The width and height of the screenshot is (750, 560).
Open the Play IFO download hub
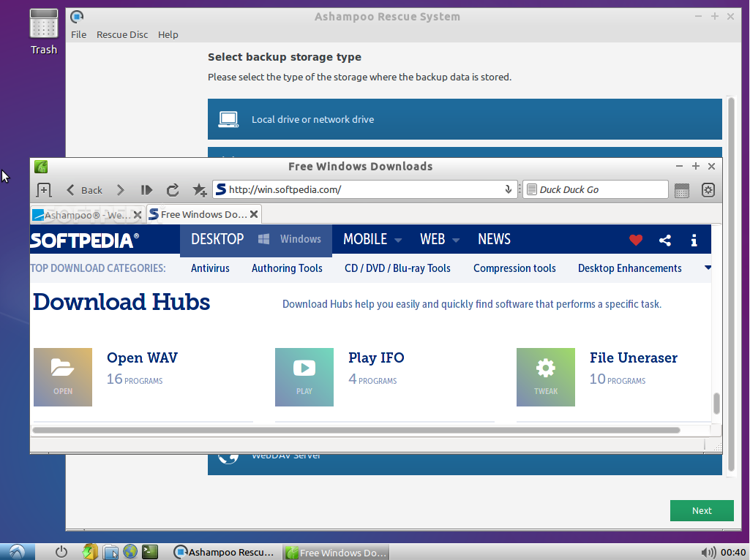[376, 357]
